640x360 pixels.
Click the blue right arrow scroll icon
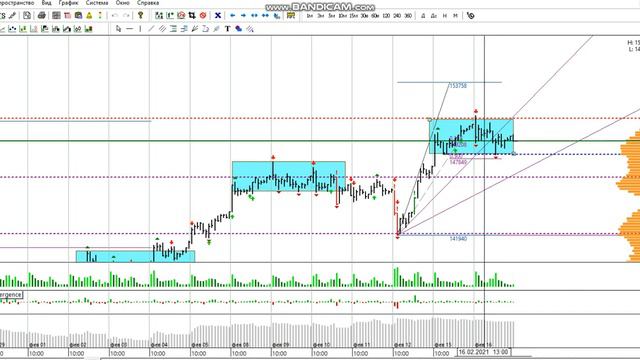[243, 16]
